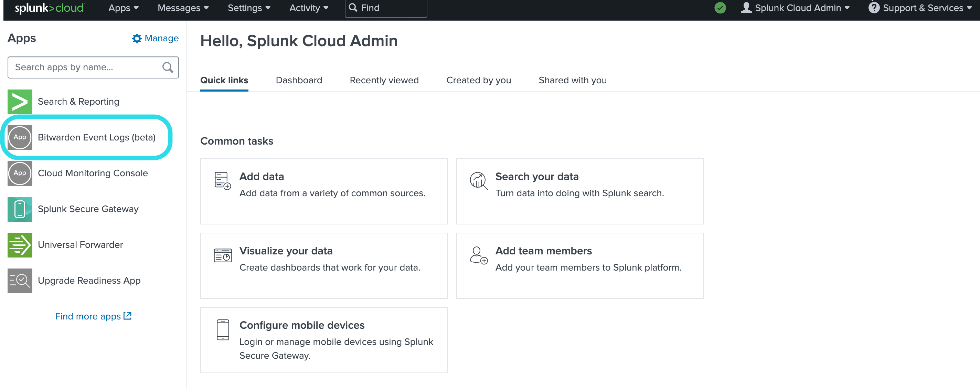
Task: Click the splunk>cloud logo
Action: (x=49, y=8)
